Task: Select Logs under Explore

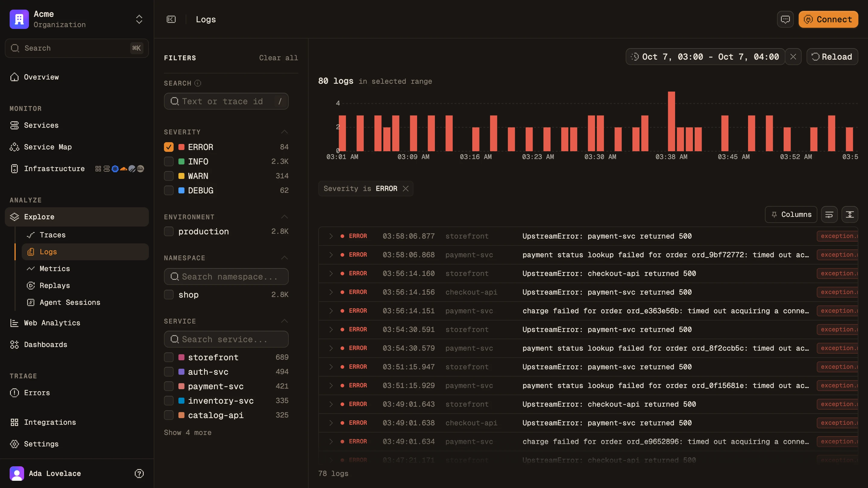Action: pos(85,252)
